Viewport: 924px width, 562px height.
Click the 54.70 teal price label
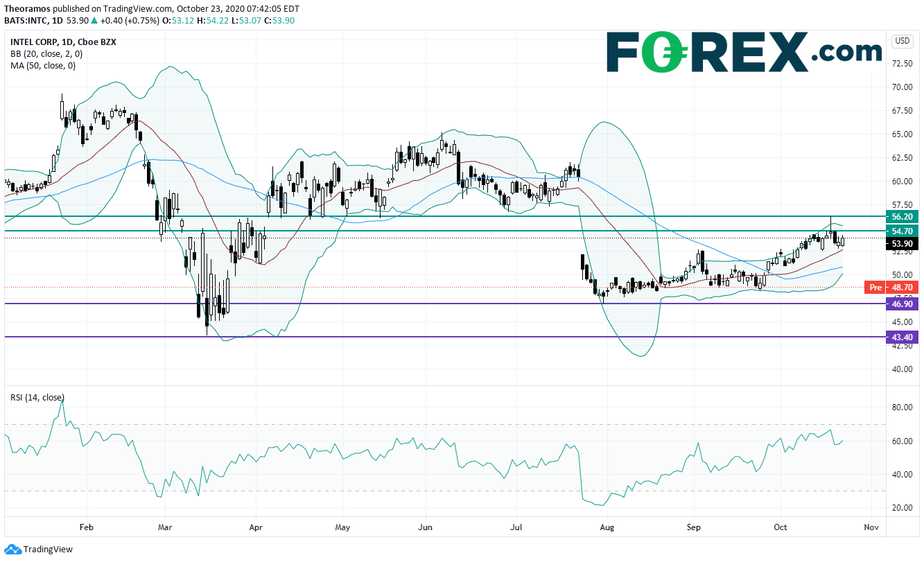pos(902,231)
